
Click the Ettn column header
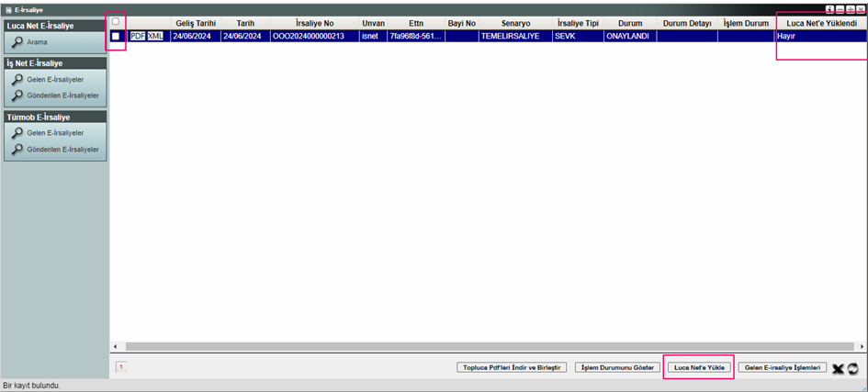point(416,24)
